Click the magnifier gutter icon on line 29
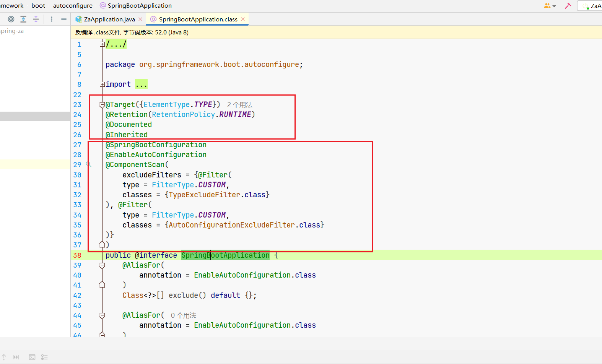Image resolution: width=602 pixels, height=364 pixels. click(x=89, y=164)
